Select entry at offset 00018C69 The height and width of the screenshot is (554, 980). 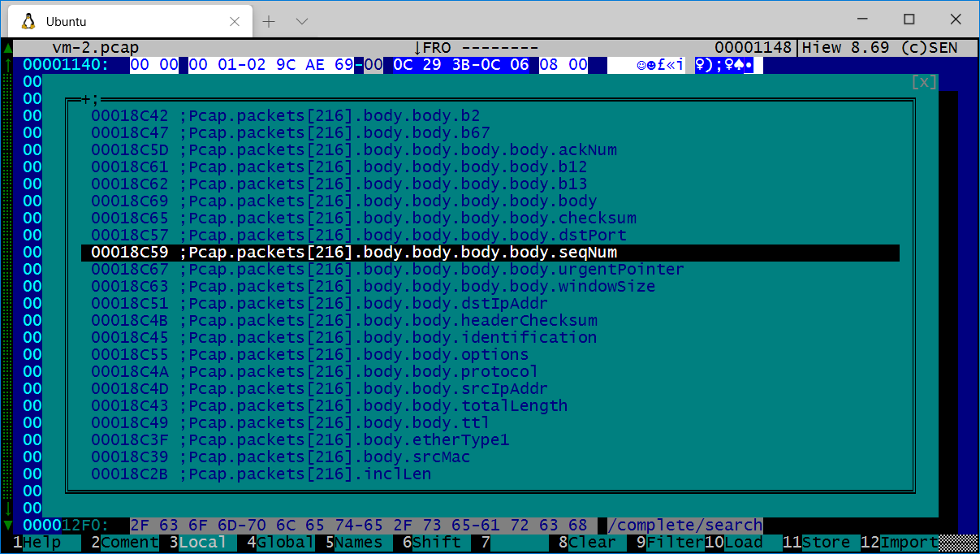490,201
